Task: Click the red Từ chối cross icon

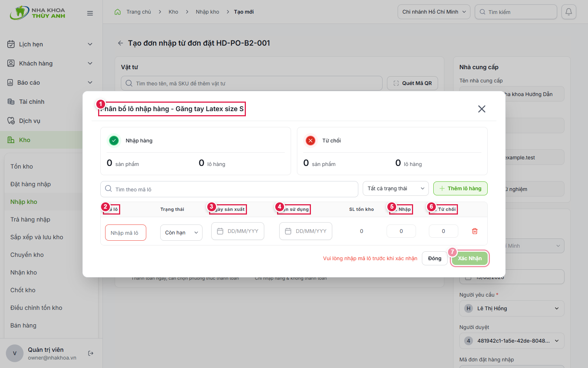Action: 311,141
